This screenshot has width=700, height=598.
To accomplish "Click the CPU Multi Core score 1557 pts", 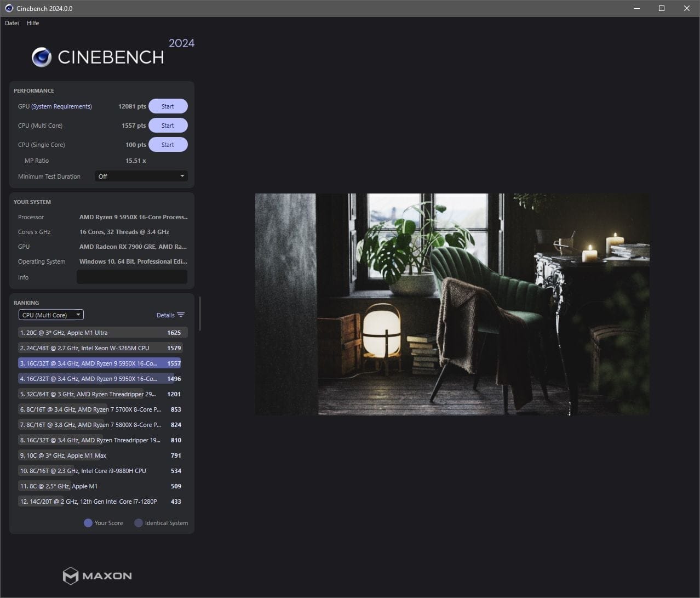I will point(134,126).
